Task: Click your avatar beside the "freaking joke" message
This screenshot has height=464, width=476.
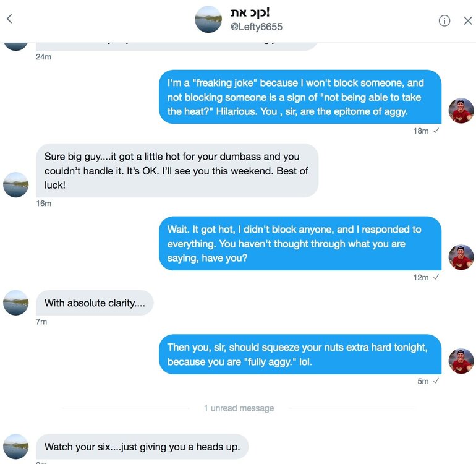Action: click(x=461, y=111)
